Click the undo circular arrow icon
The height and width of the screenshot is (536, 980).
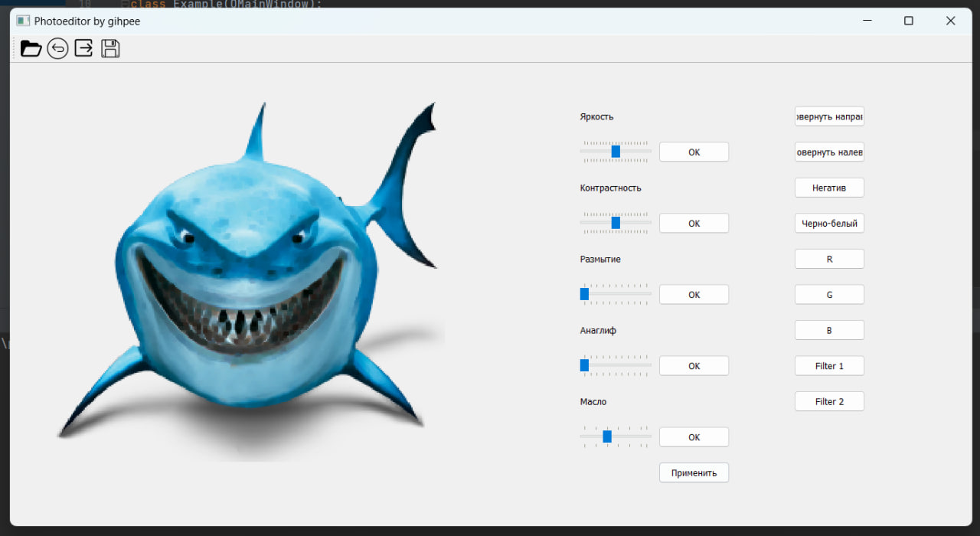pos(57,49)
